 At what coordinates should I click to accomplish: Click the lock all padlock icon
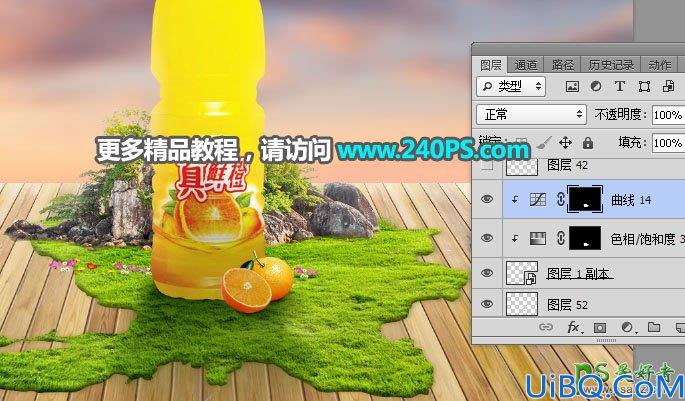point(588,142)
